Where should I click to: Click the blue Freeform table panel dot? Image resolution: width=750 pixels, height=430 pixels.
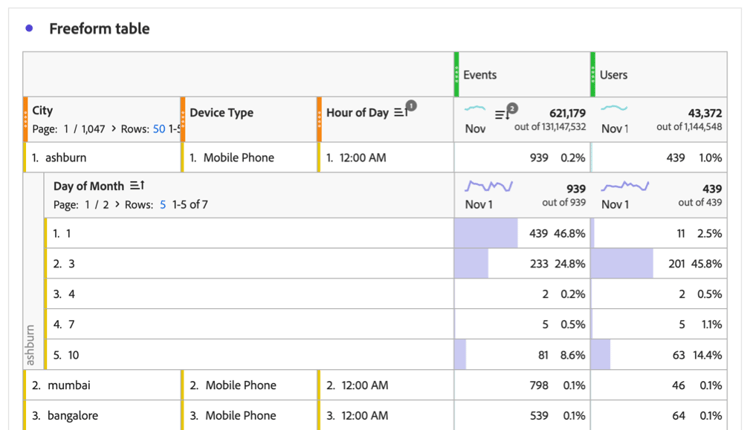pyautogui.click(x=29, y=29)
